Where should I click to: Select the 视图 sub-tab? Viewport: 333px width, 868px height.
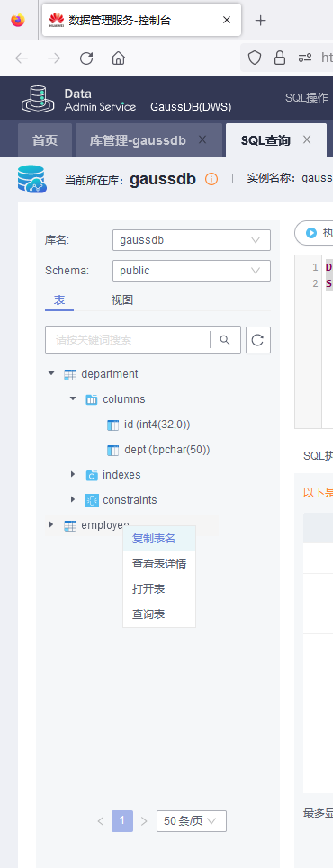(x=121, y=300)
